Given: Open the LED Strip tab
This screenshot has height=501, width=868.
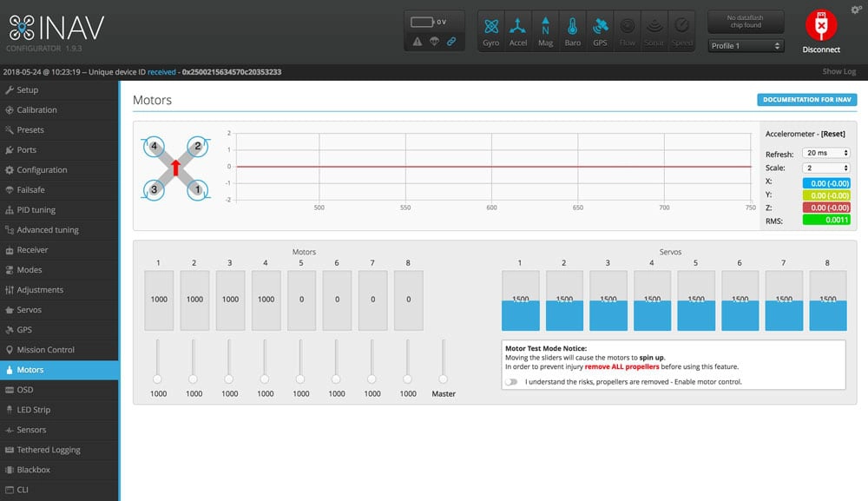Looking at the screenshot, I should tap(59, 410).
